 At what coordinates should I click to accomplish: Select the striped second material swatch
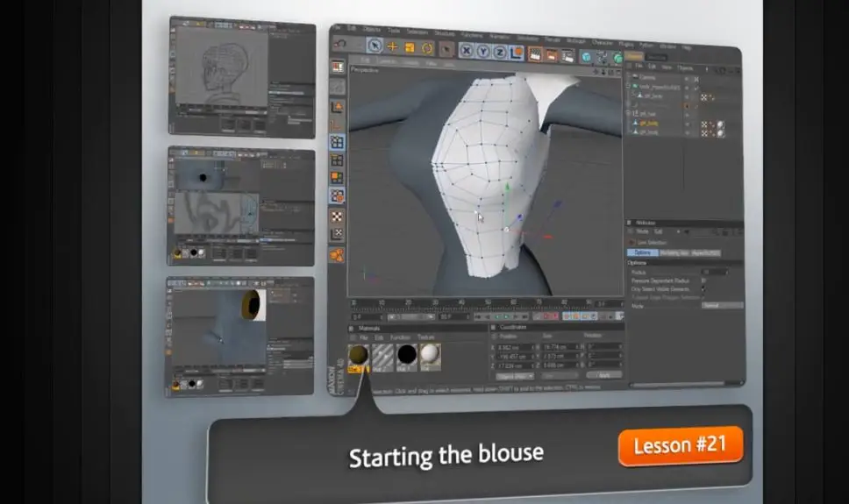click(x=382, y=356)
